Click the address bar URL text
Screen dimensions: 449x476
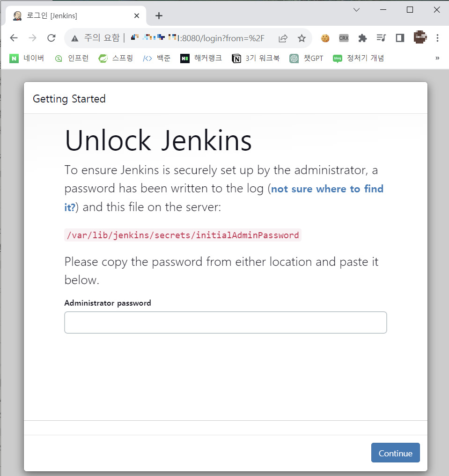pyautogui.click(x=197, y=38)
